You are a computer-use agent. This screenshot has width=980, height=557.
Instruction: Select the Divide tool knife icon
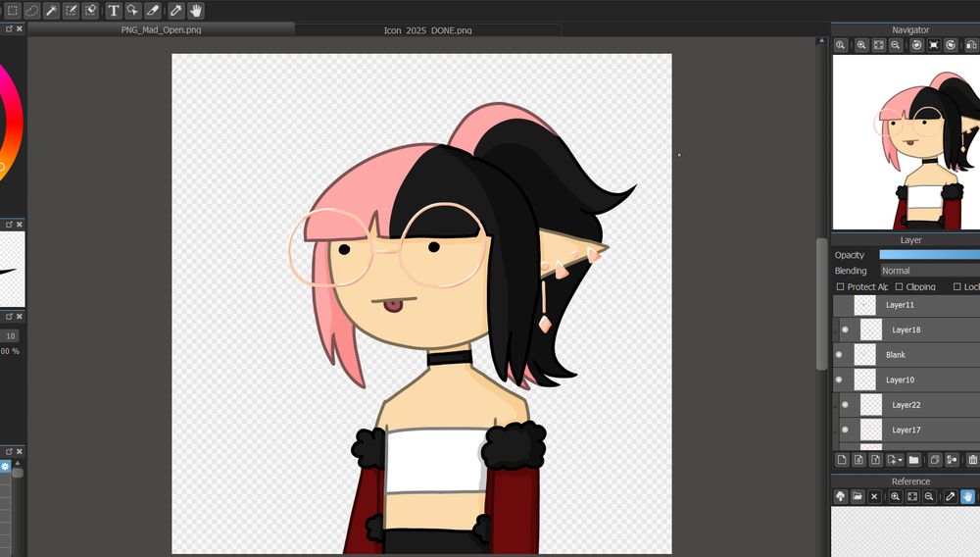point(153,10)
